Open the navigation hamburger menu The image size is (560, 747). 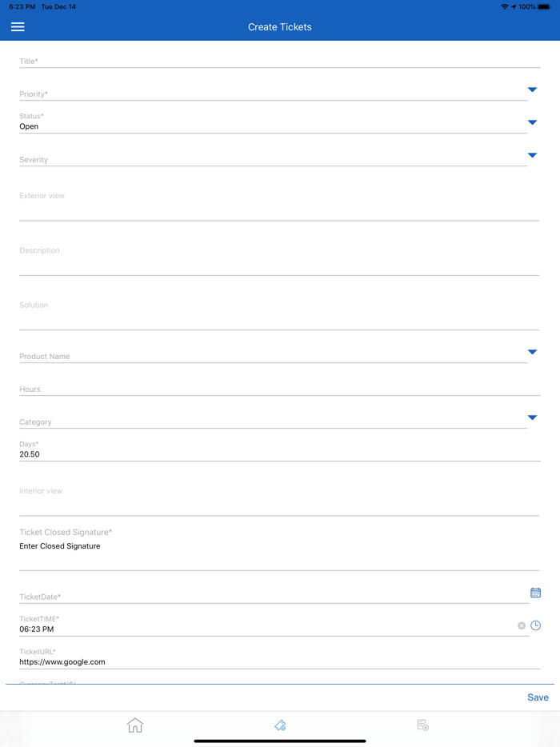point(17,26)
